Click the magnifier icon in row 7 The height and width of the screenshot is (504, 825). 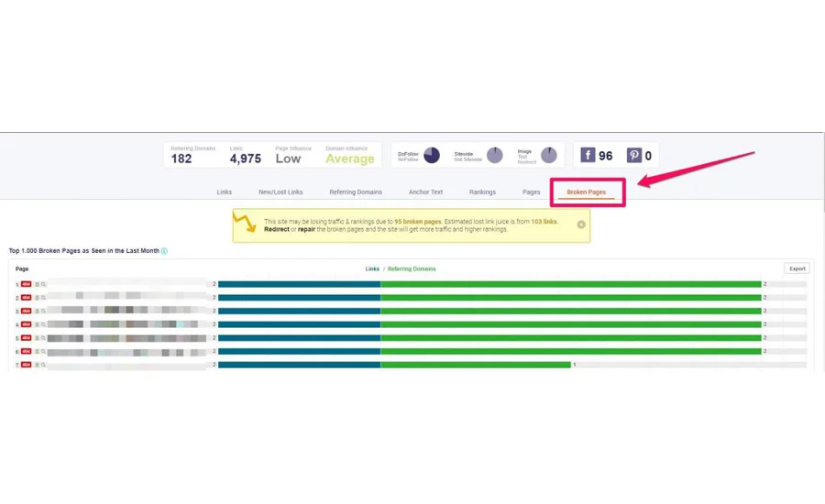43,365
